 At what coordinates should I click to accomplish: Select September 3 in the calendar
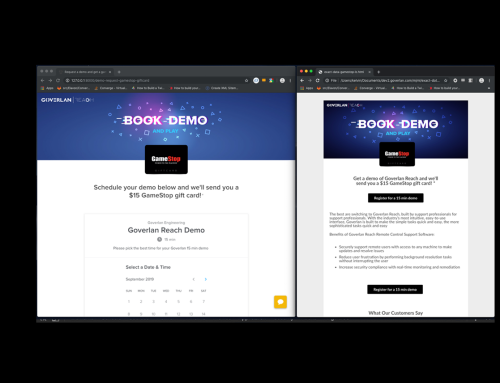coord(153,302)
